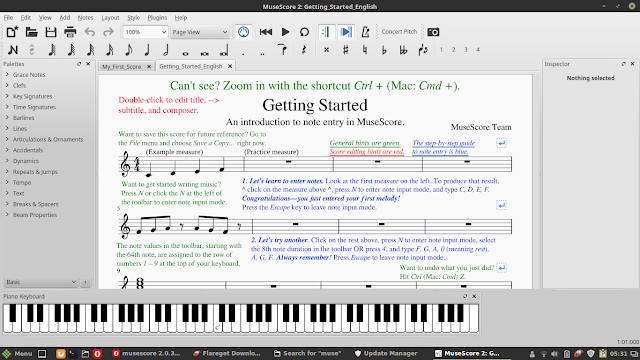Flip note stem direction

tap(423, 50)
